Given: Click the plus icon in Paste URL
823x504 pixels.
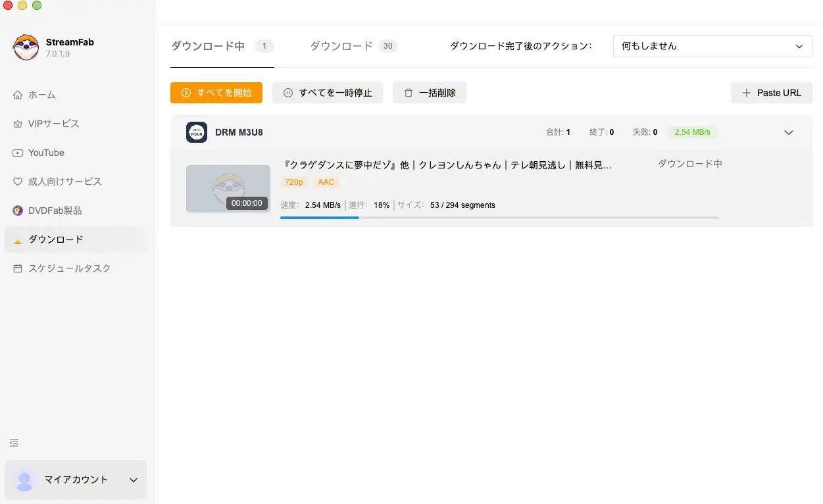Looking at the screenshot, I should point(746,93).
